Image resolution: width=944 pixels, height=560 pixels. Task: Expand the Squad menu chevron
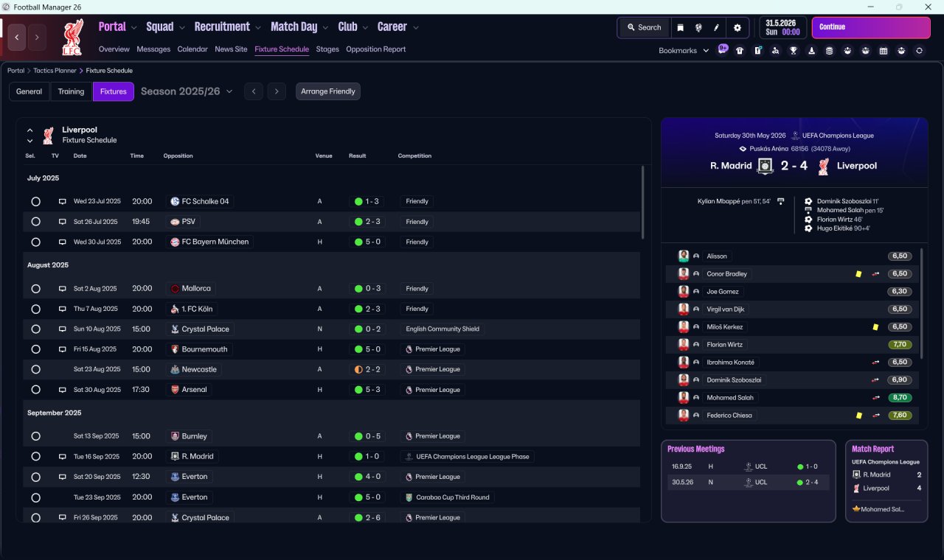point(181,28)
